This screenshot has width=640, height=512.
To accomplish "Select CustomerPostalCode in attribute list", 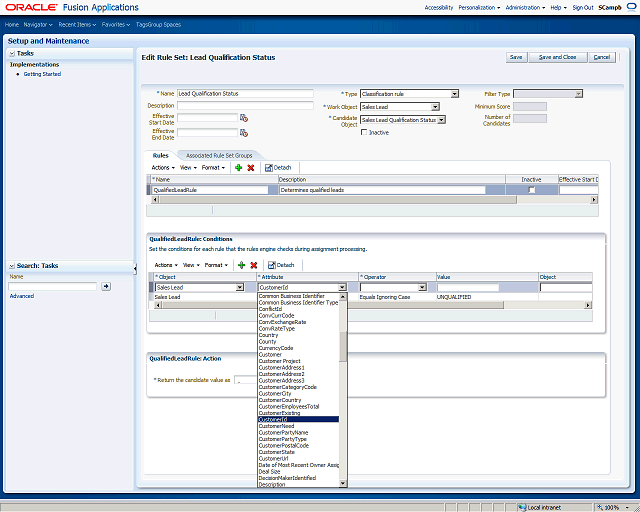I will click(x=299, y=445).
